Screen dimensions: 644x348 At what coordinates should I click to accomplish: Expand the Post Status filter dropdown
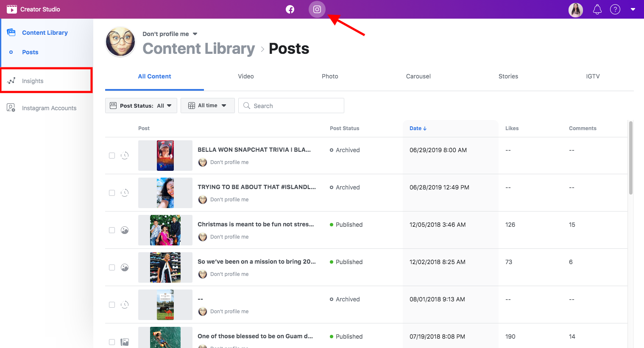[141, 106]
